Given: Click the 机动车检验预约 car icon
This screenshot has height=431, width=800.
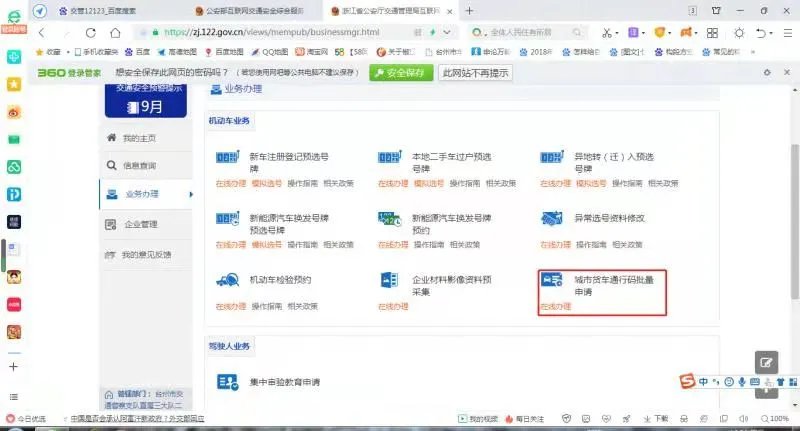Looking at the screenshot, I should (228, 280).
